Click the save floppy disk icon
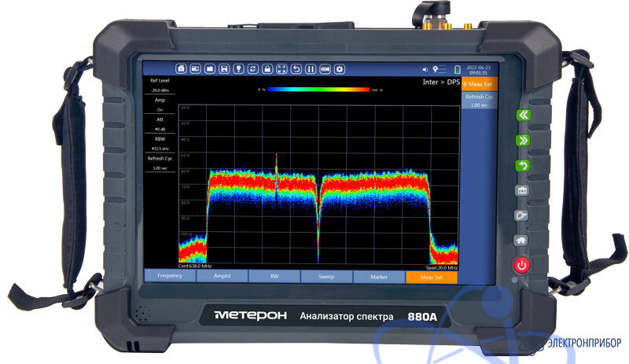Viewport: 629px width, 364px height. (x=224, y=69)
